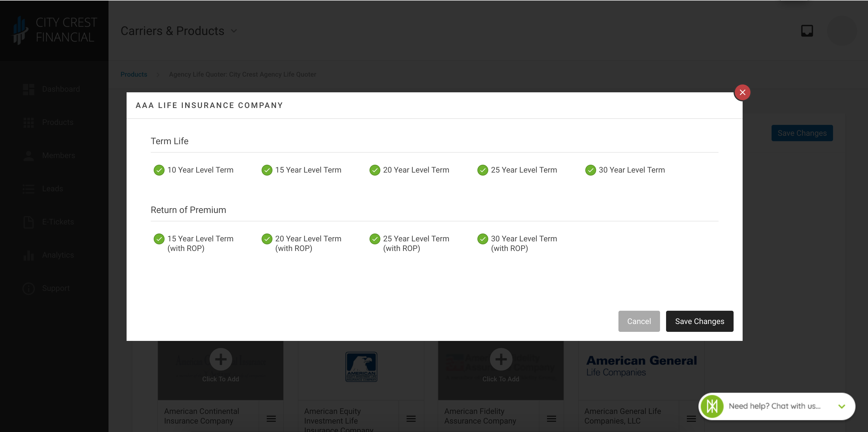868x432 pixels.
Task: Click the American Fidelity Assurance Company name
Action: point(480,416)
